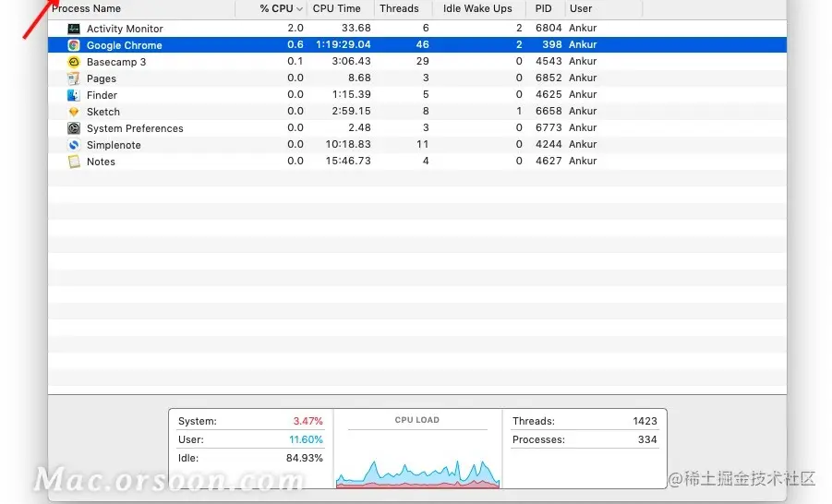This screenshot has width=832, height=504.
Task: Select the Basecamp 3 process name
Action: (x=116, y=62)
